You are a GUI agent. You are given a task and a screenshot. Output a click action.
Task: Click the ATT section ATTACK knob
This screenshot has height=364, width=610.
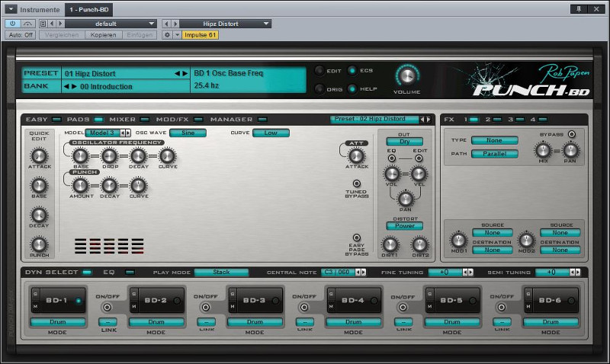tap(356, 156)
